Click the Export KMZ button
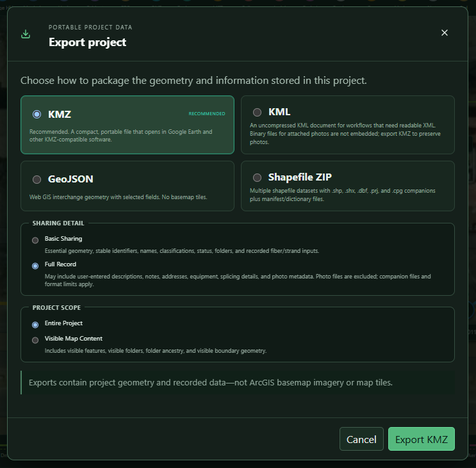 coord(422,439)
